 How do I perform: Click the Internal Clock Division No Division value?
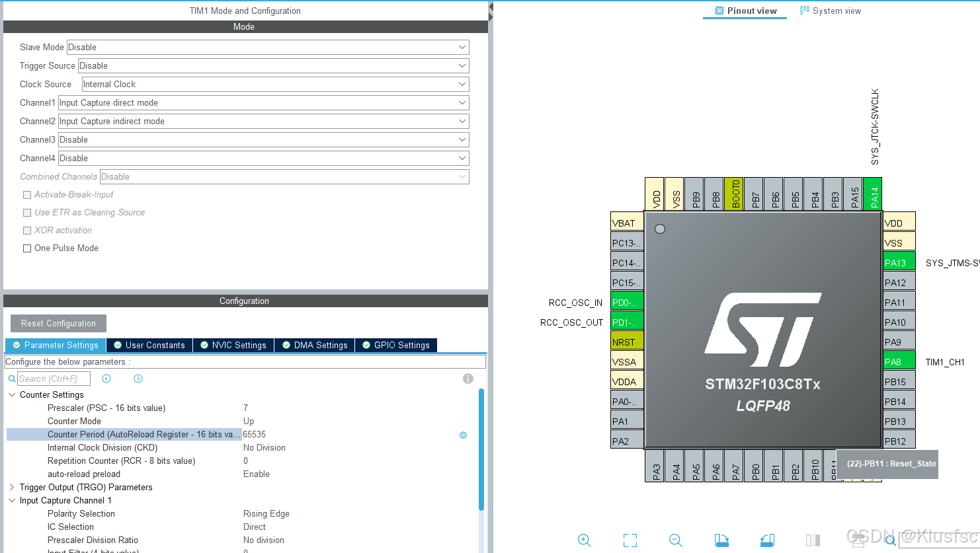pyautogui.click(x=265, y=447)
